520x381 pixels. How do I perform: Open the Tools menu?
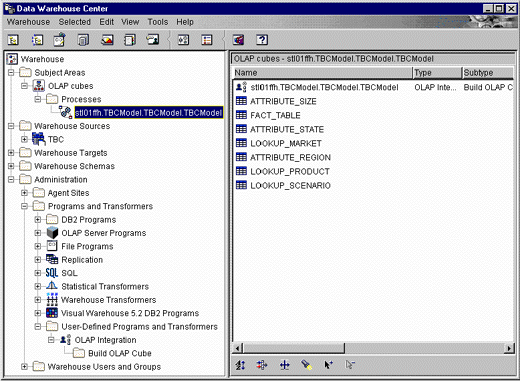tap(158, 22)
